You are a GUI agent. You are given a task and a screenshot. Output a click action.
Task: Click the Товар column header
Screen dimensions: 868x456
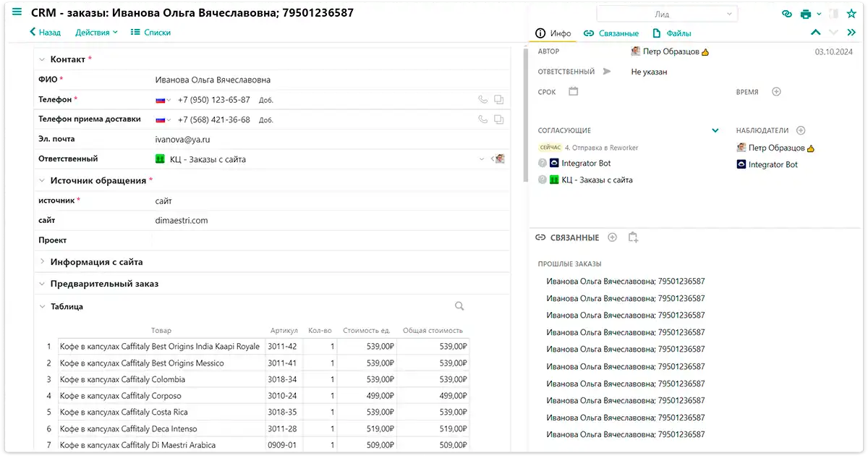coord(161,330)
